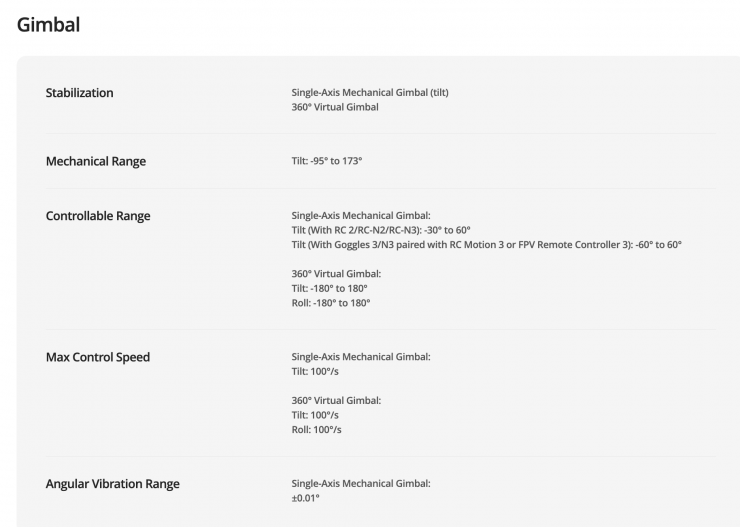Select the Controllable Range label
The image size is (740, 527).
(x=98, y=215)
